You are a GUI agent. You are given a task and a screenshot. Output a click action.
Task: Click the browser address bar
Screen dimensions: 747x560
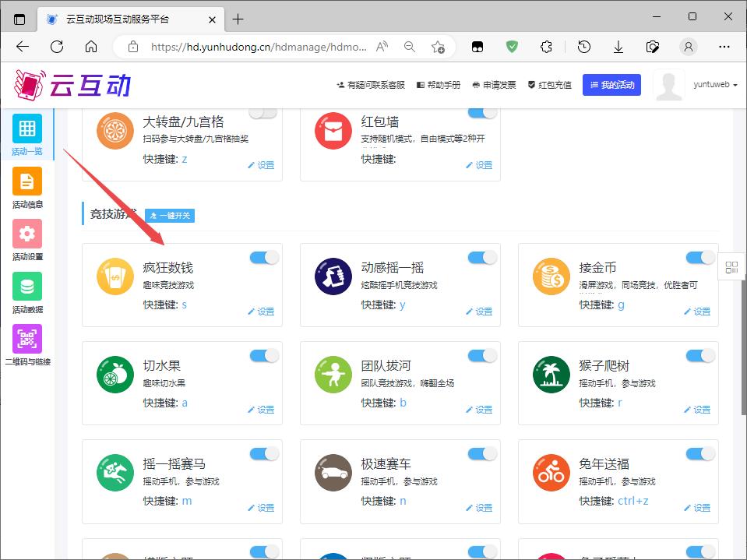point(257,47)
